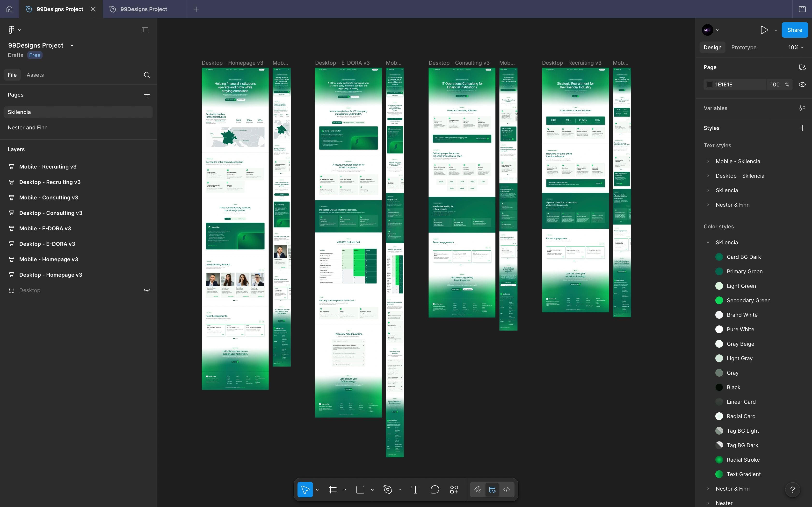Switch to the Prototype tab

point(744,47)
